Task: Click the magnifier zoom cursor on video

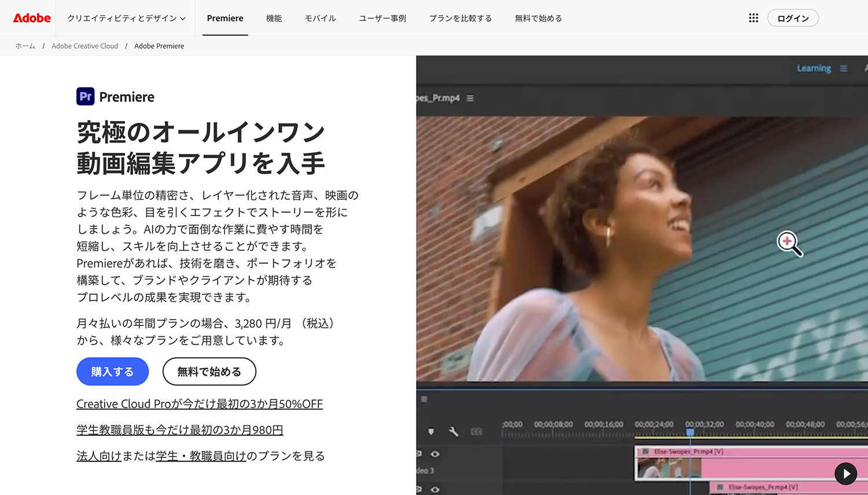Action: click(789, 244)
